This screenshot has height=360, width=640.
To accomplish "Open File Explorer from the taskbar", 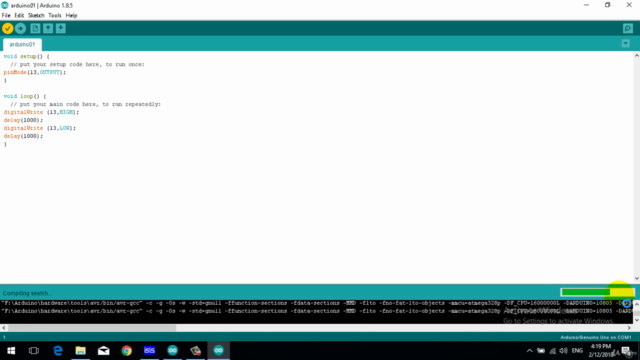I will (x=80, y=351).
